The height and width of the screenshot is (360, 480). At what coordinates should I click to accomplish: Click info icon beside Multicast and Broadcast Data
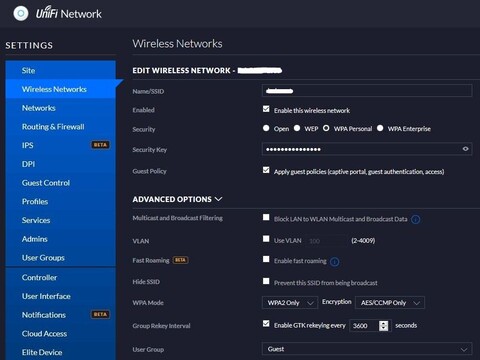click(415, 219)
